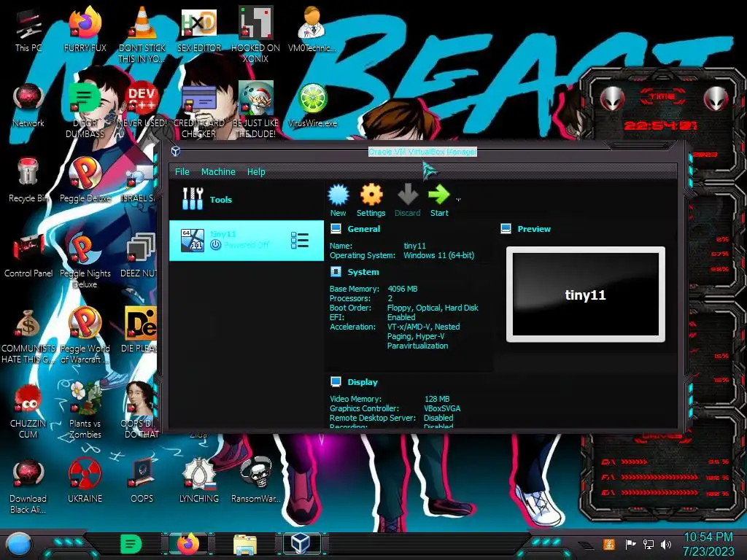Open This PC desktop icon
Viewport: 747px width, 560px height.
[28, 31]
